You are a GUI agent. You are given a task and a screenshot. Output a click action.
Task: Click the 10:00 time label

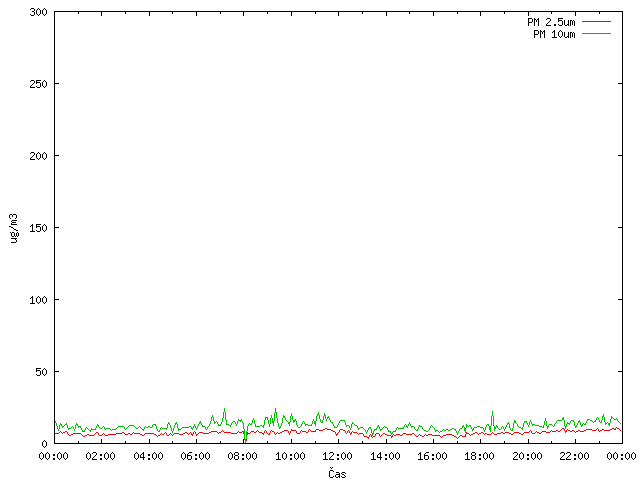point(290,456)
